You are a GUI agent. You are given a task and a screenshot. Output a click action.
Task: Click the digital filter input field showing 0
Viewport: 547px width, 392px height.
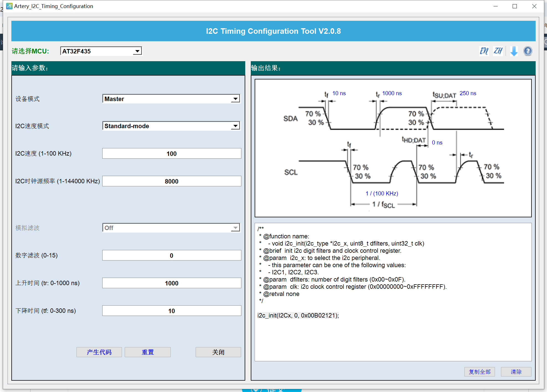pyautogui.click(x=172, y=256)
